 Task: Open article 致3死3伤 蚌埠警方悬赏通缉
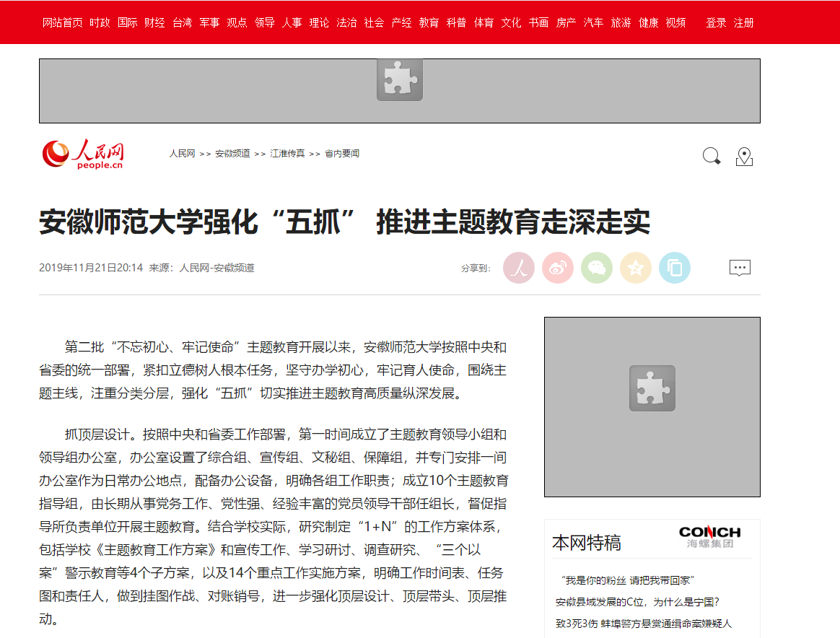(644, 624)
